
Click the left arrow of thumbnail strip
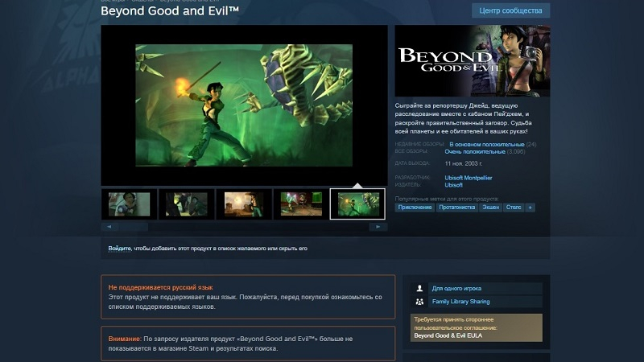(109, 227)
